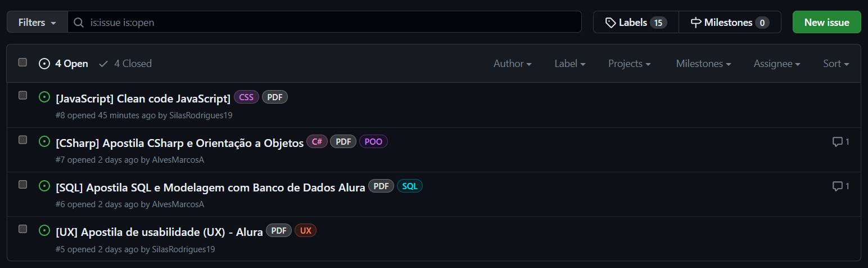Click the is:issue is:open search field
The width and height of the screenshot is (868, 268).
[324, 23]
